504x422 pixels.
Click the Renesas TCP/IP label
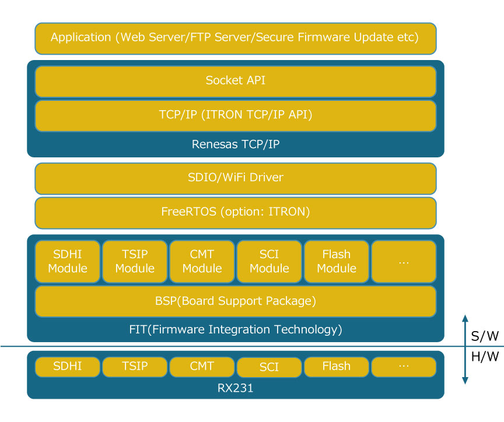coord(236,144)
